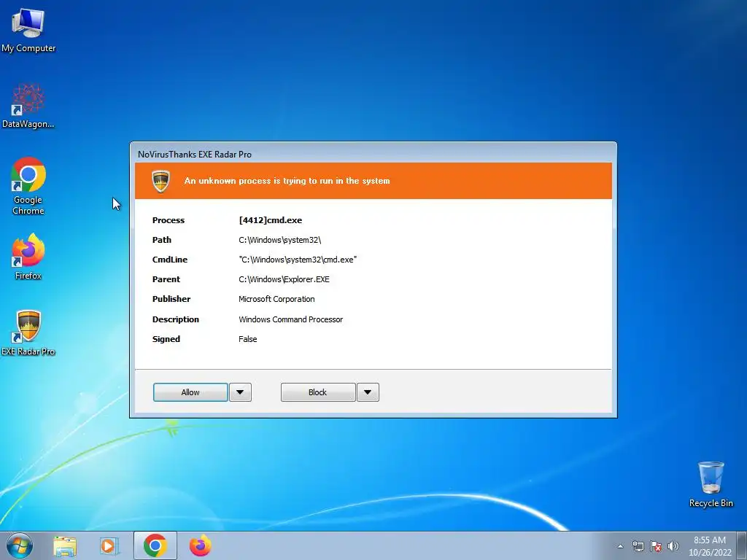Click the publisher value Microsoft Corporation
Viewport: 747px width, 560px height.
pyautogui.click(x=276, y=299)
